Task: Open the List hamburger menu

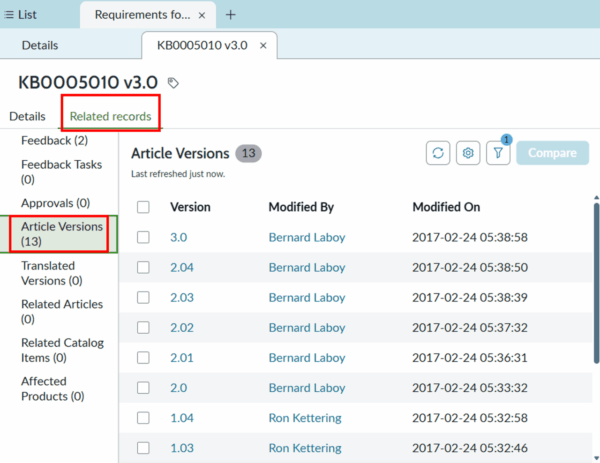Action: (x=9, y=15)
